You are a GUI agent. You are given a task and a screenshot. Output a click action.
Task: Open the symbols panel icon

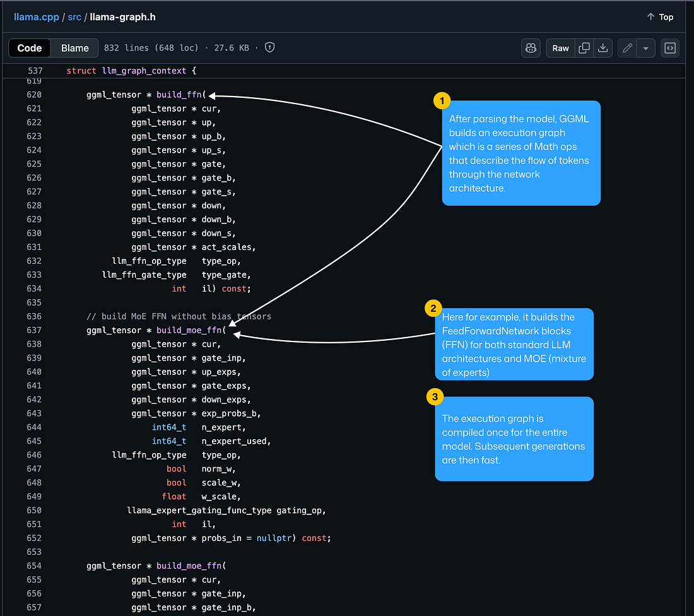[x=670, y=48]
